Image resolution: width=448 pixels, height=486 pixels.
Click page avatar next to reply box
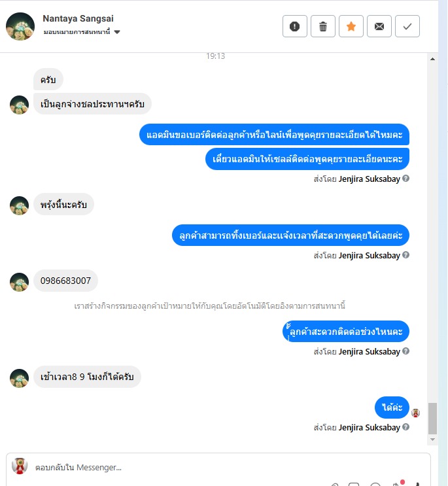click(x=20, y=466)
